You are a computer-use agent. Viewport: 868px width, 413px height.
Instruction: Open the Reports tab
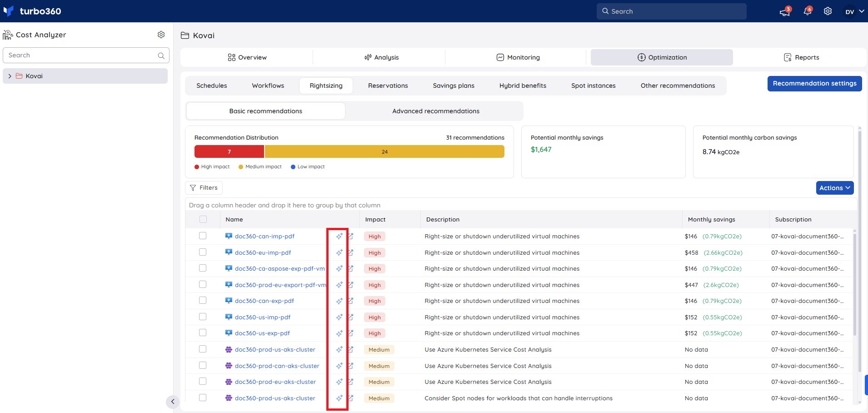(801, 57)
